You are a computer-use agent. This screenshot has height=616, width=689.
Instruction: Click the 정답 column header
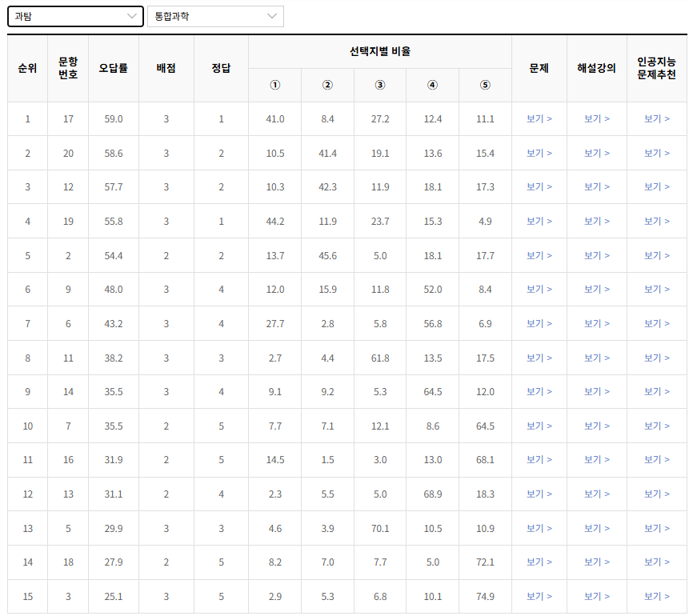click(x=221, y=67)
